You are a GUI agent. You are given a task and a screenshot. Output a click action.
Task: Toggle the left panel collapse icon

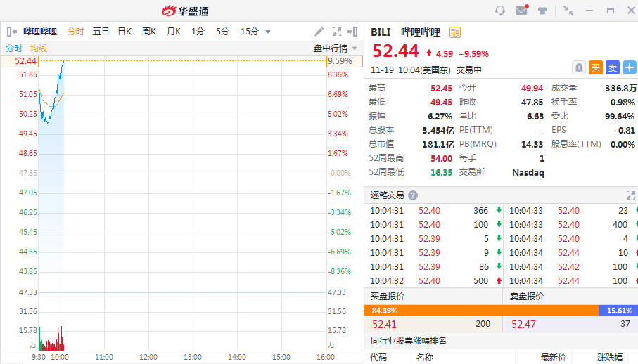pos(11,32)
